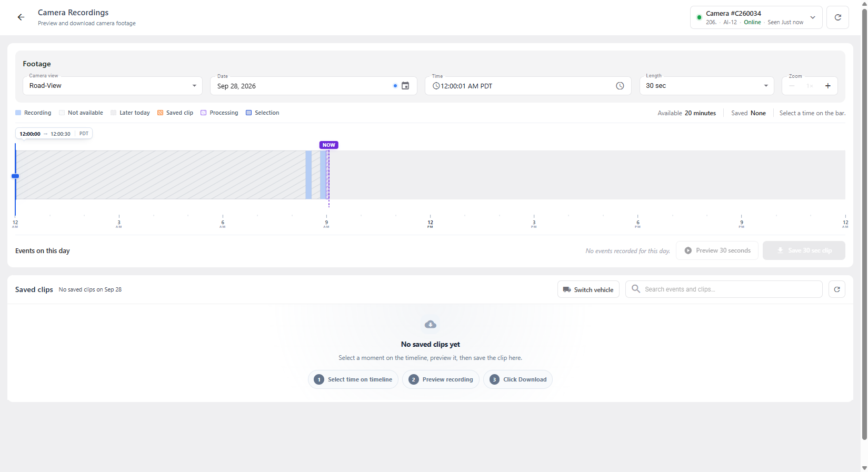Refresh the saved clips list icon
This screenshot has width=868, height=472.
pyautogui.click(x=837, y=289)
